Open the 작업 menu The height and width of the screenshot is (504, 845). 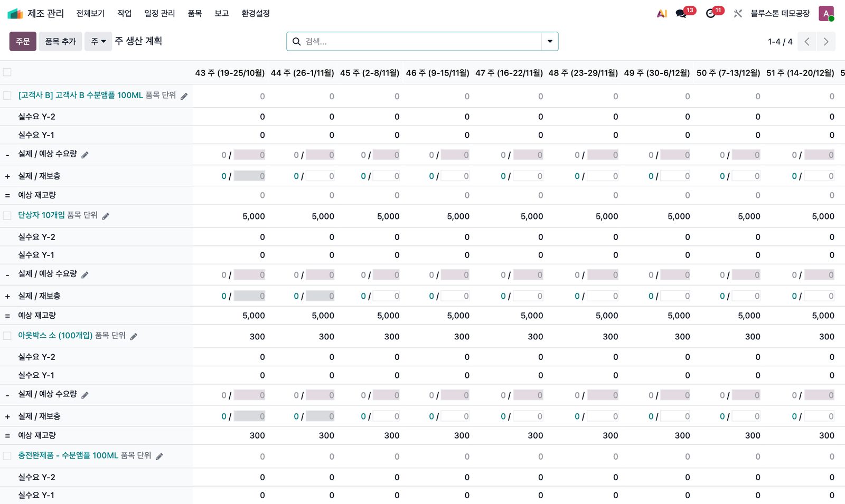click(125, 13)
